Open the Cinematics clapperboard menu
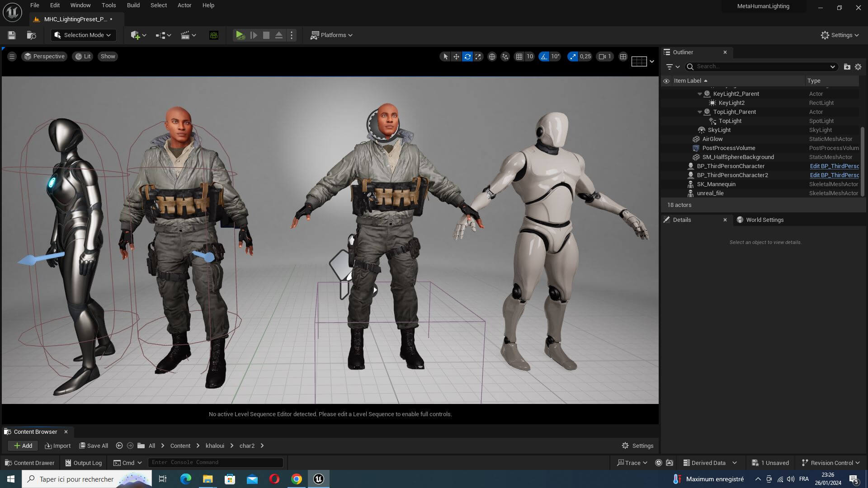Image resolution: width=868 pixels, height=488 pixels. tap(189, 35)
